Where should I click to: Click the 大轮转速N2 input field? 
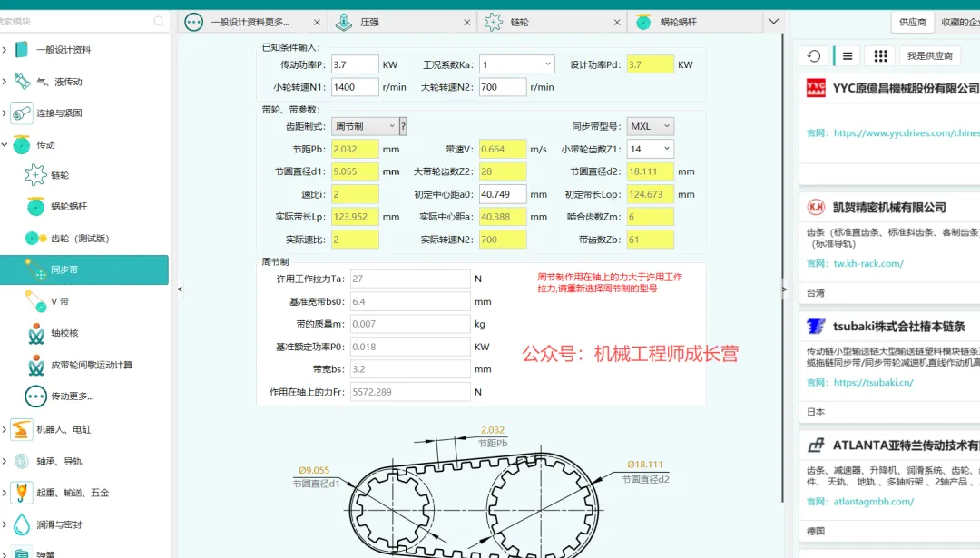pos(503,87)
